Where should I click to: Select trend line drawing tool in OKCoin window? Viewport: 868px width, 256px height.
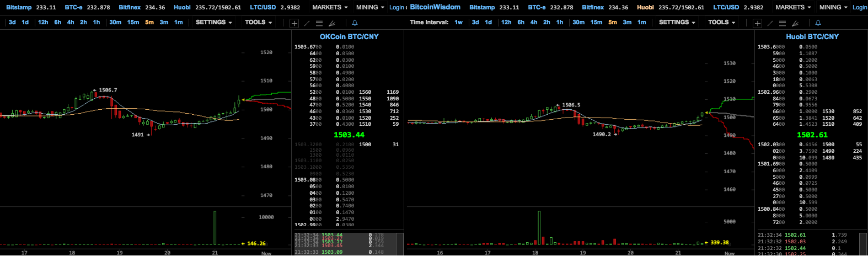[x=307, y=23]
